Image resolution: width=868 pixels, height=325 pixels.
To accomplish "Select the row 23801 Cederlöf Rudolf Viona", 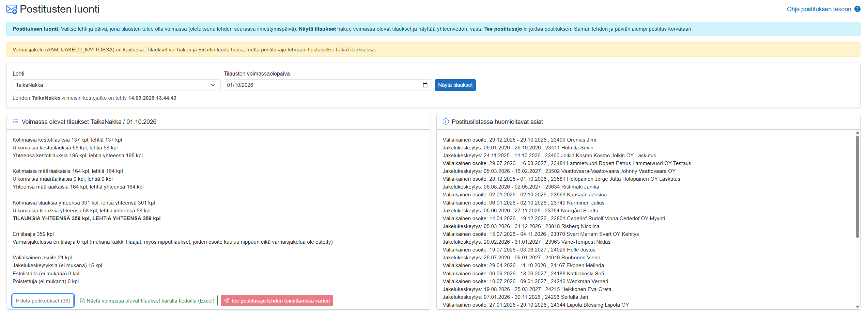I will click(554, 218).
